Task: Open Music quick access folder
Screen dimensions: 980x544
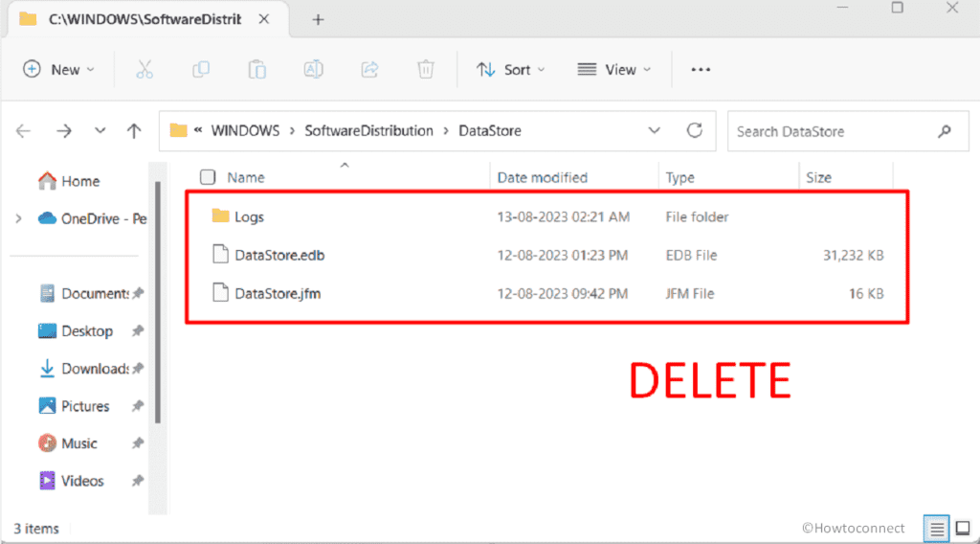Action: 68,443
